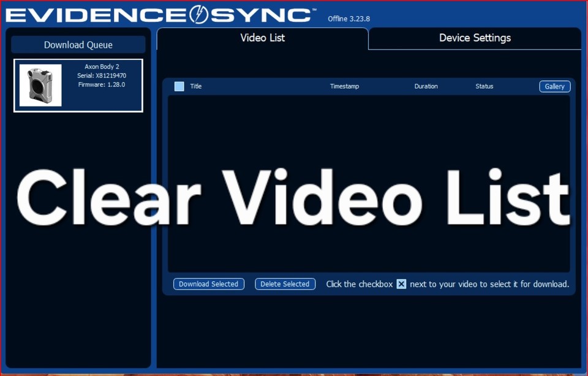Click the Download Queue panel header
Viewport: 588px width, 376px height.
pyautogui.click(x=78, y=45)
